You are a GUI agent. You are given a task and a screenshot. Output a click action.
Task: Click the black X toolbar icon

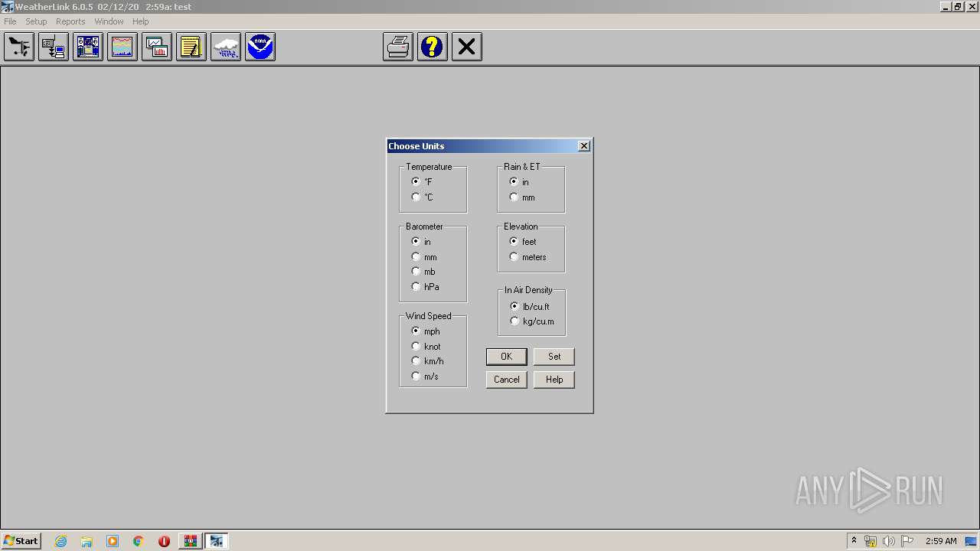click(x=467, y=47)
